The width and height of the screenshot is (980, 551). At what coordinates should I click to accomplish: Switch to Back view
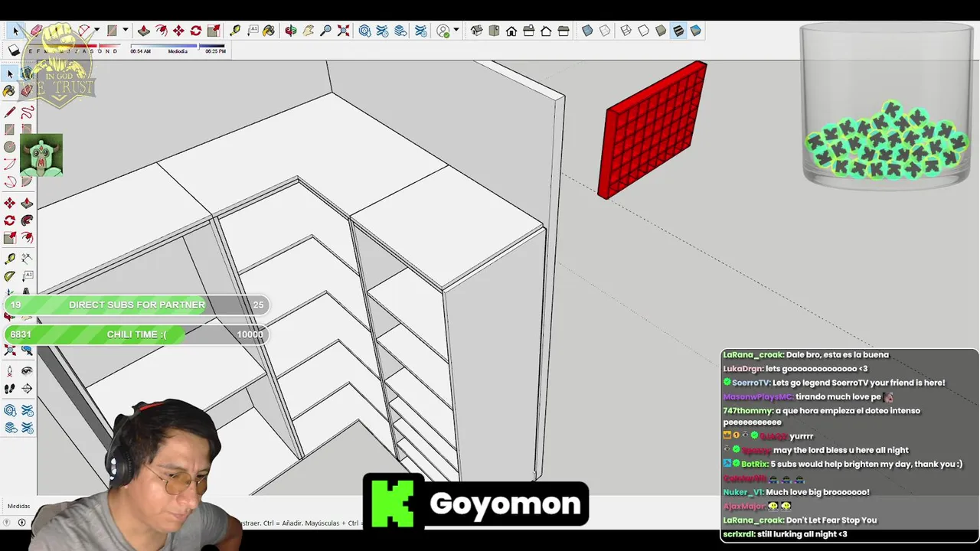click(546, 31)
